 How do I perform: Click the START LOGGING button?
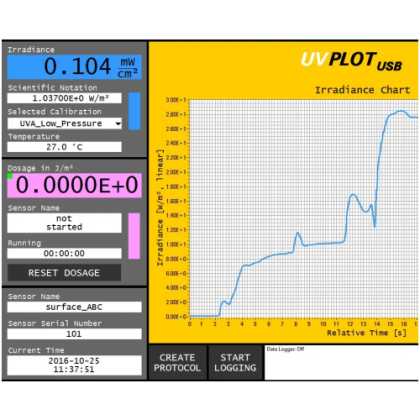[x=235, y=363]
